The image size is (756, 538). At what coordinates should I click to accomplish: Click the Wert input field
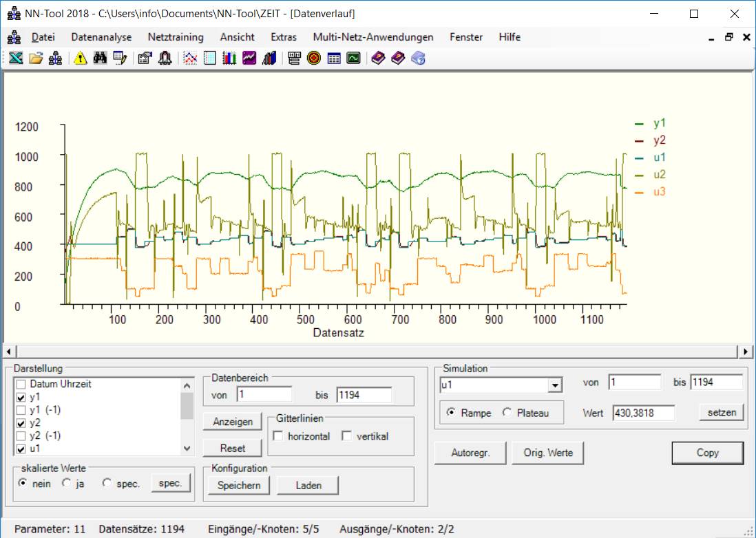pyautogui.click(x=643, y=413)
